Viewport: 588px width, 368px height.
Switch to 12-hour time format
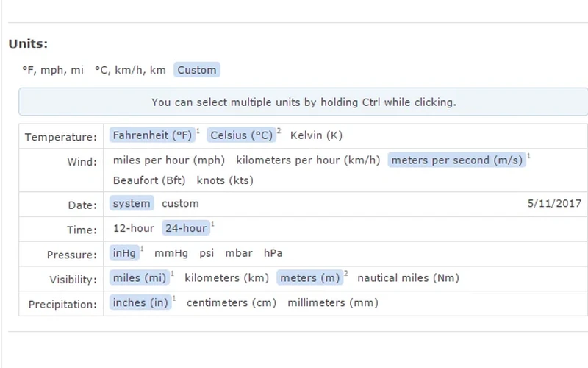click(x=134, y=228)
